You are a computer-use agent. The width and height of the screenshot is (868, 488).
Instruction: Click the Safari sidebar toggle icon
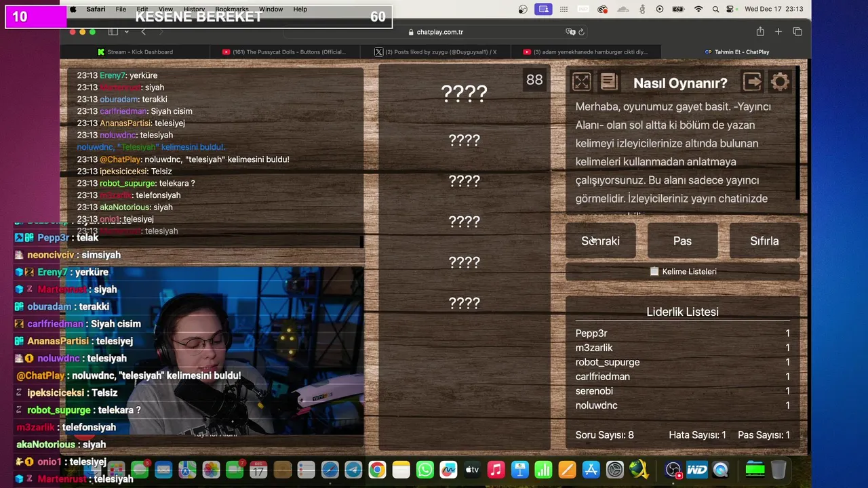(x=113, y=32)
